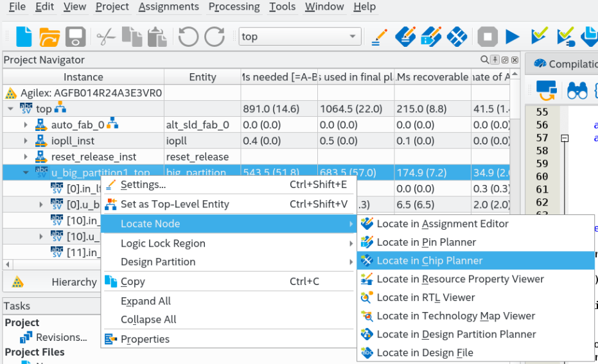Viewport: 598px width, 364px height.
Task: Open the Help menu
Action: [365, 6]
